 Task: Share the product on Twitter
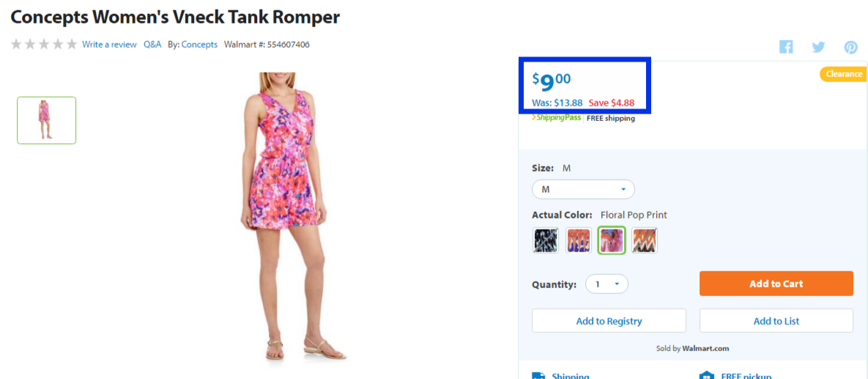click(x=819, y=47)
